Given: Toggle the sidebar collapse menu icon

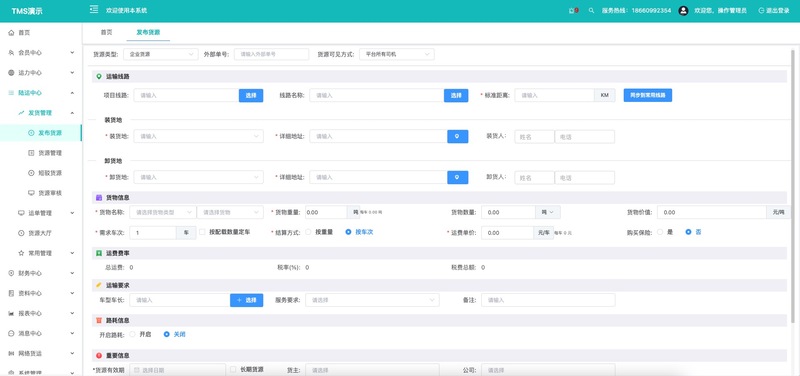Looking at the screenshot, I should 94,9.
